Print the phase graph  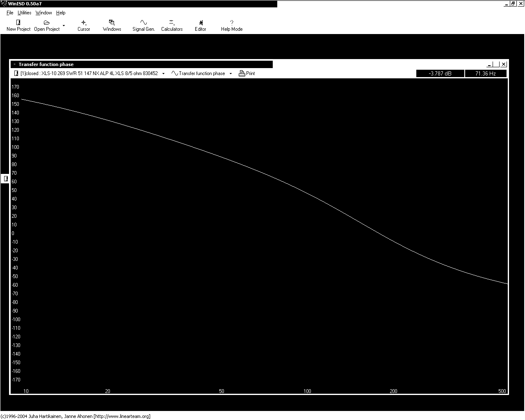[247, 73]
